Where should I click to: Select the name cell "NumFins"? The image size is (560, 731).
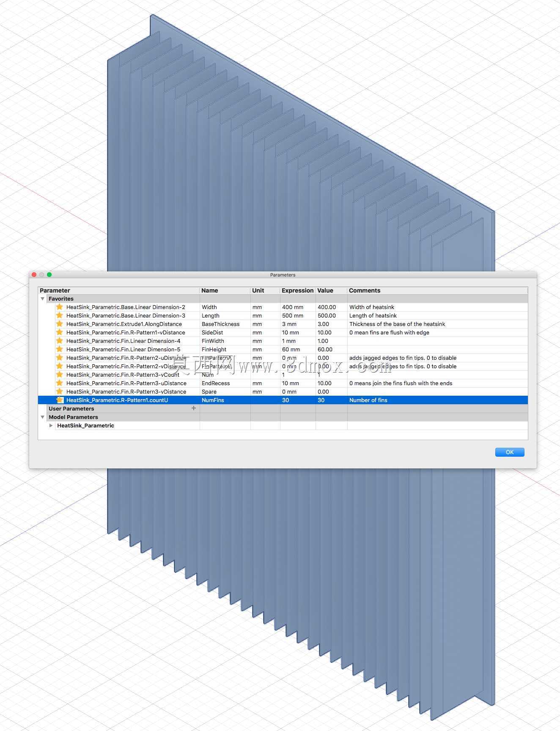click(x=225, y=400)
